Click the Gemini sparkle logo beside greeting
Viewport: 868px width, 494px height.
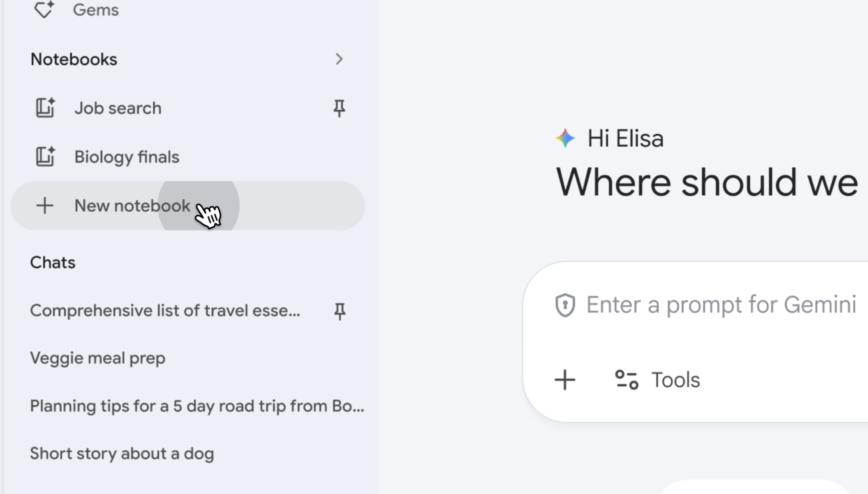click(565, 138)
